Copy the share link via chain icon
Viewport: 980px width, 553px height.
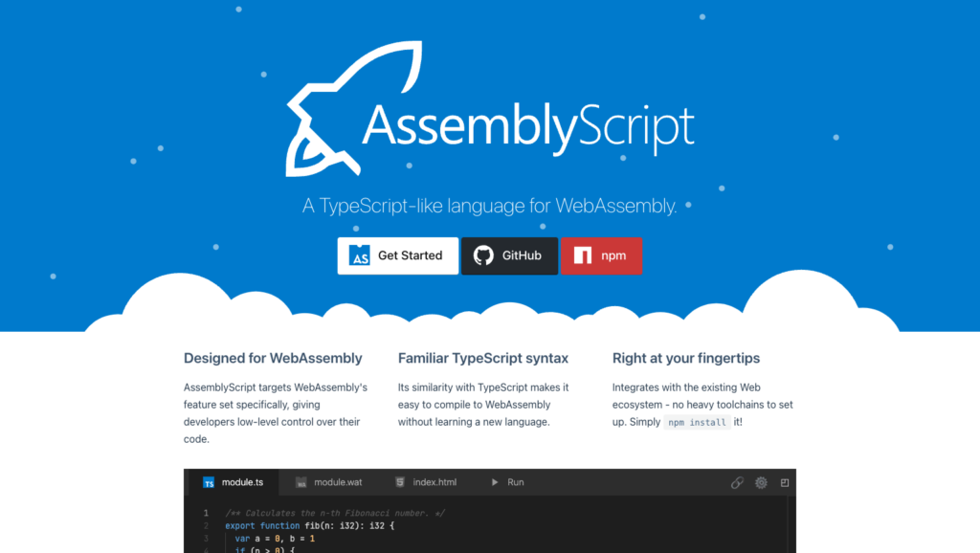[737, 483]
